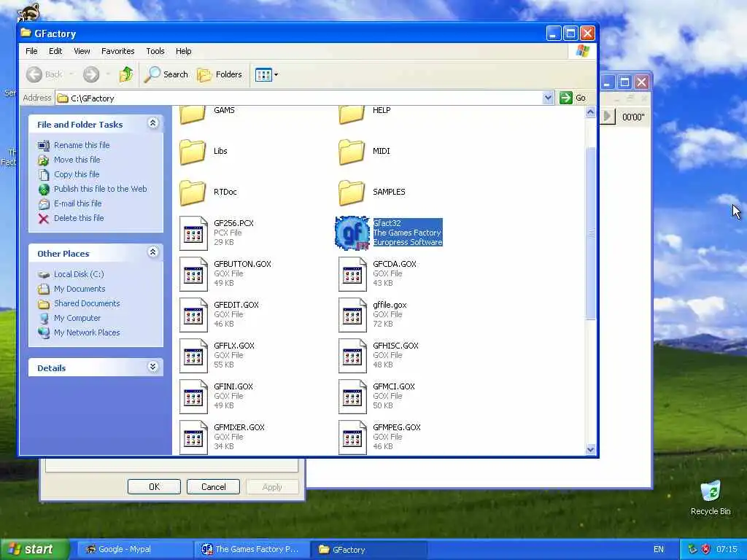Click Delete this file
747x560 pixels.
click(79, 218)
